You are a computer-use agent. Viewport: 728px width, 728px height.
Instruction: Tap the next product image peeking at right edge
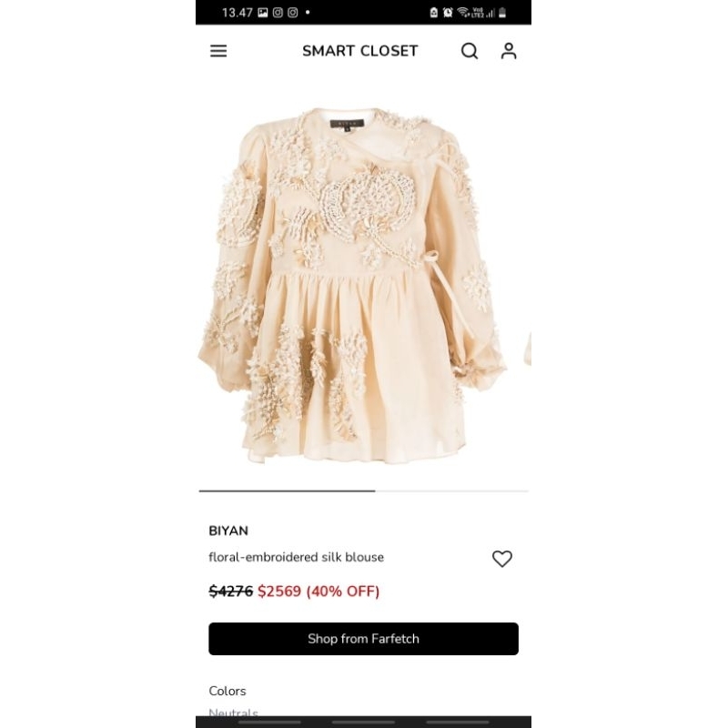[528, 349]
